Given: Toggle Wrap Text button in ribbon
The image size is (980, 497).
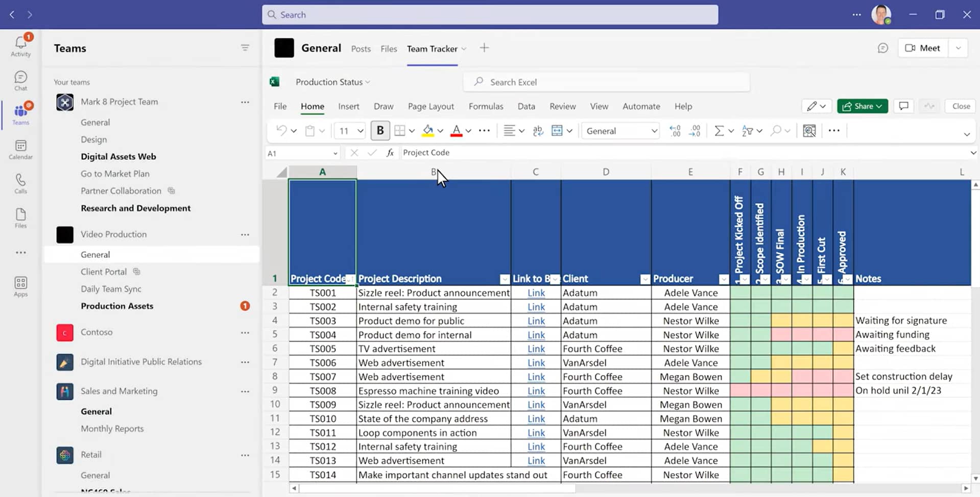Looking at the screenshot, I should click(538, 131).
